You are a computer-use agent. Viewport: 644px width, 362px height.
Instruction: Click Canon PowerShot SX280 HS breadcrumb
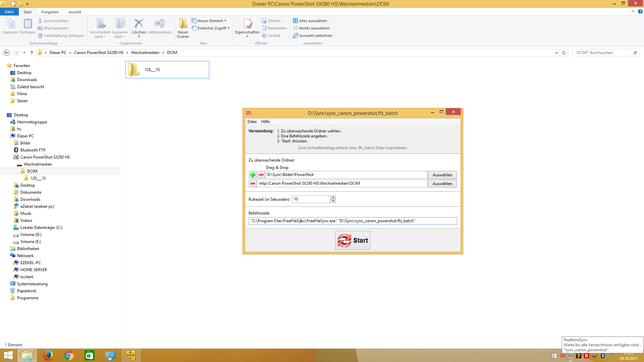coord(99,53)
